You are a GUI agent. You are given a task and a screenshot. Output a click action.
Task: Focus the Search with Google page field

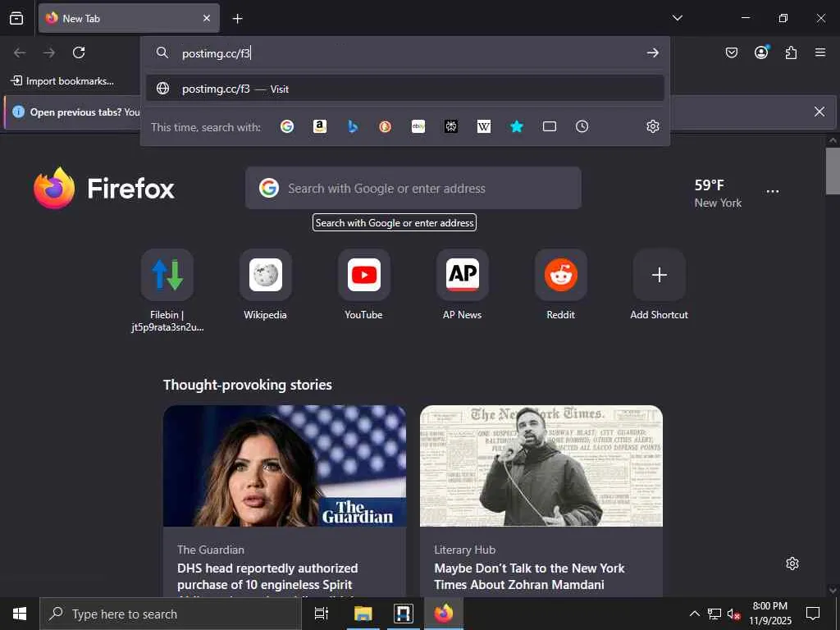(413, 188)
